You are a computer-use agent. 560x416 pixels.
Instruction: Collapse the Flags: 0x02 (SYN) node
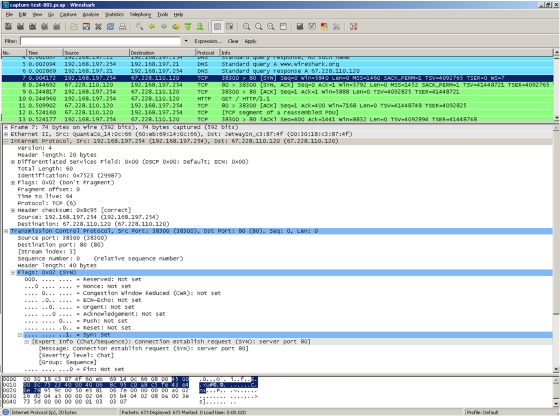(13, 272)
